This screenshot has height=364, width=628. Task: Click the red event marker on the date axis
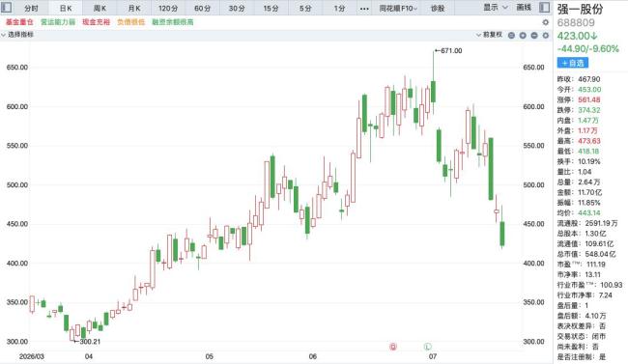coord(393,347)
